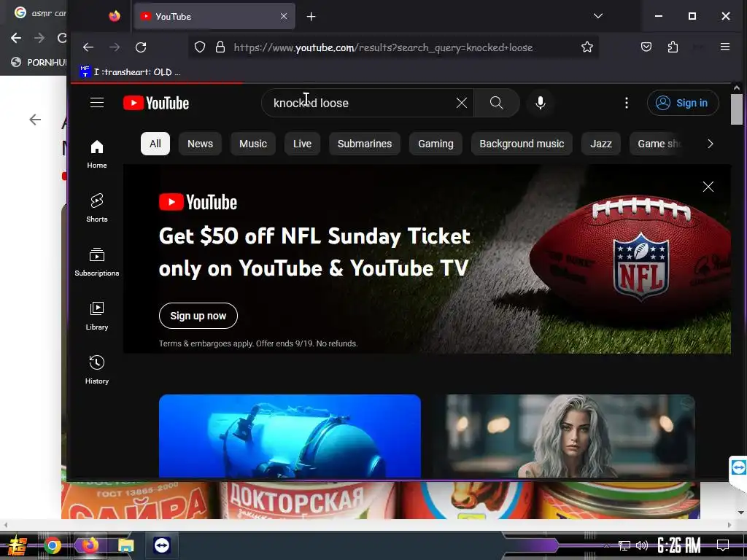This screenshot has width=747, height=560.
Task: Click the back arrow on Chrome page
Action: pos(35,120)
